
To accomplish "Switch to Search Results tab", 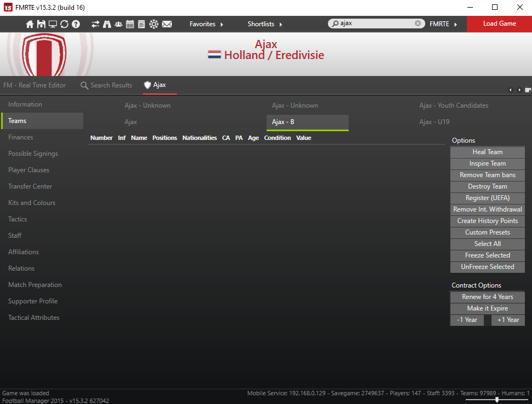I will pyautogui.click(x=106, y=85).
